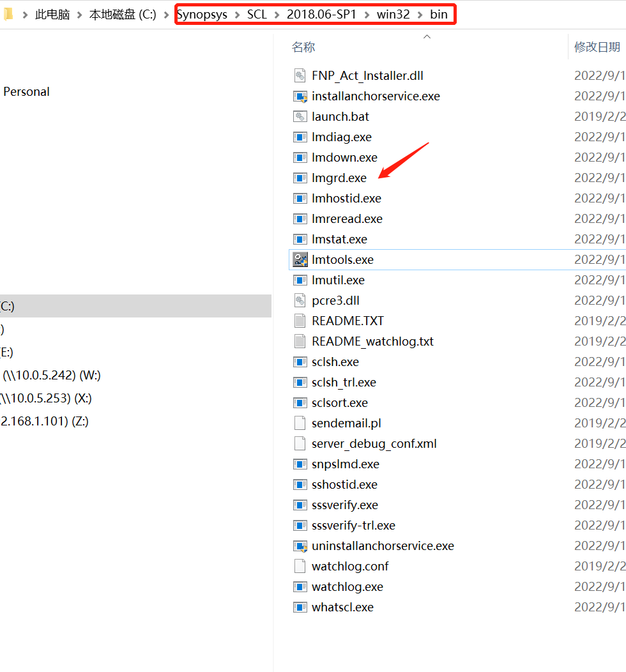Image resolution: width=626 pixels, height=672 pixels.
Task: Click the whatscl.exe file icon
Action: click(300, 607)
